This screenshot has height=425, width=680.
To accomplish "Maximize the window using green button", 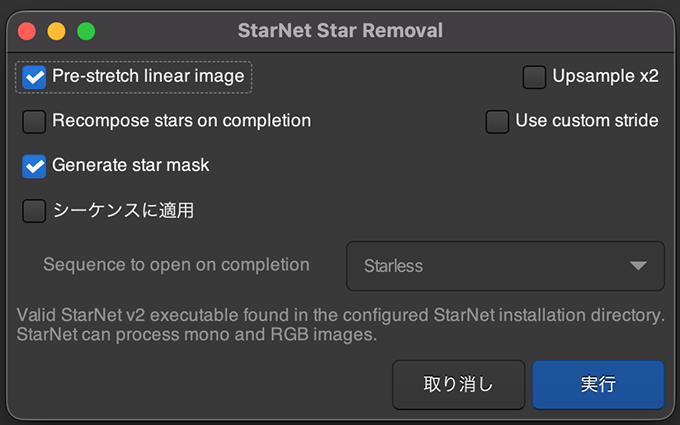I will coord(86,31).
